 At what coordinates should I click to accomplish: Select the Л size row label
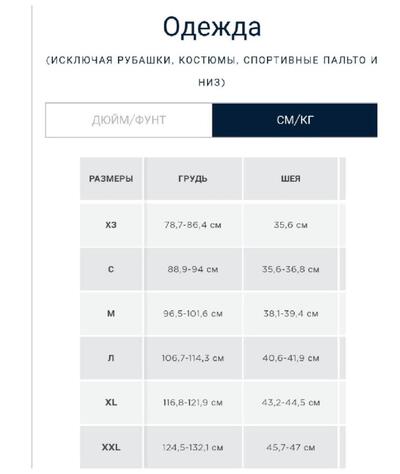coord(111,358)
